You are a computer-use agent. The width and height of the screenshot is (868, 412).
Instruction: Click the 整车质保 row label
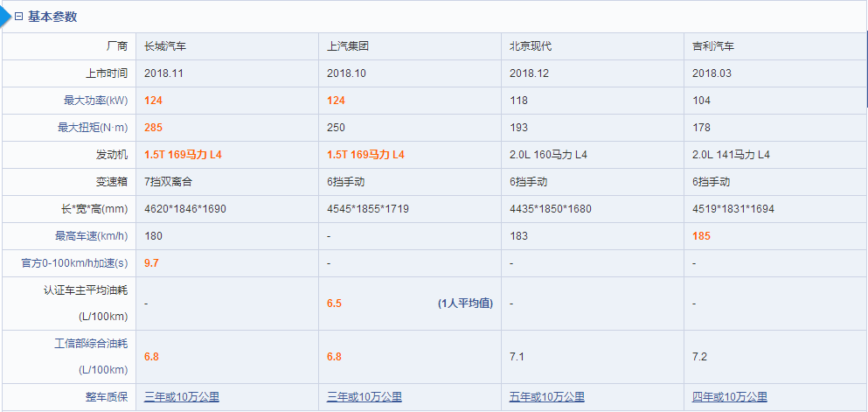click(x=107, y=397)
